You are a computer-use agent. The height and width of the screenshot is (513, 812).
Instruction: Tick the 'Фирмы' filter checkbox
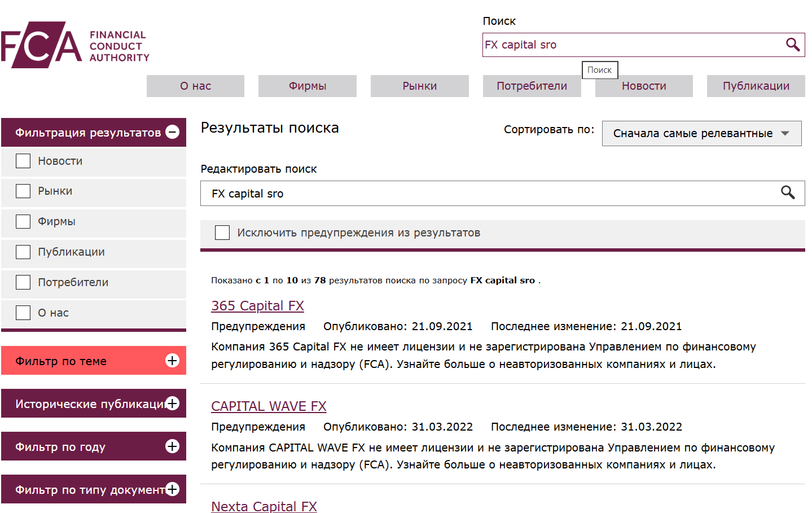(x=23, y=221)
